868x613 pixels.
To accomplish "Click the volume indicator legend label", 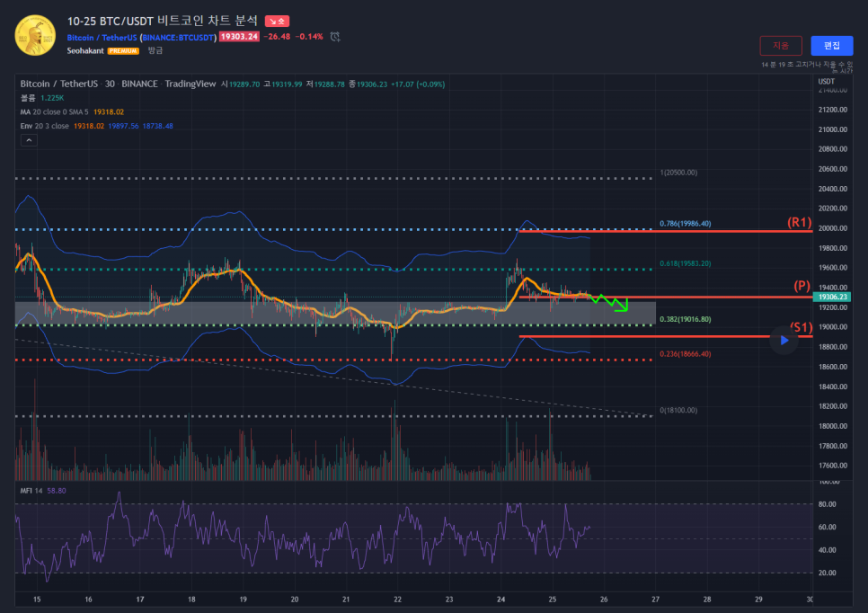I will 27,97.
